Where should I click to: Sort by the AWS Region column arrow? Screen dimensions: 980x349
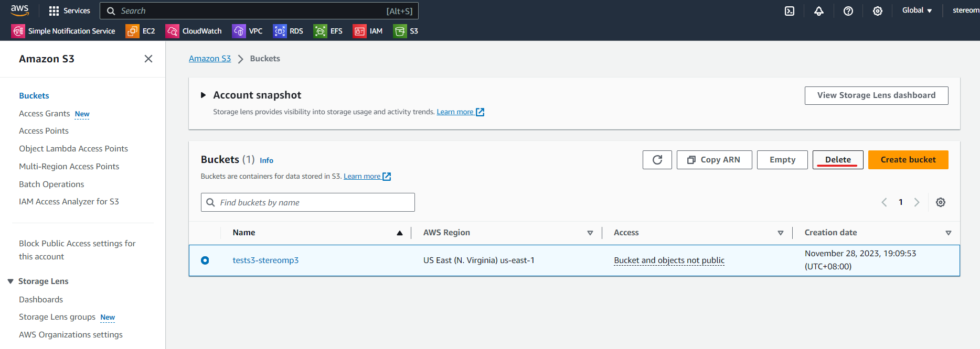pyautogui.click(x=590, y=233)
